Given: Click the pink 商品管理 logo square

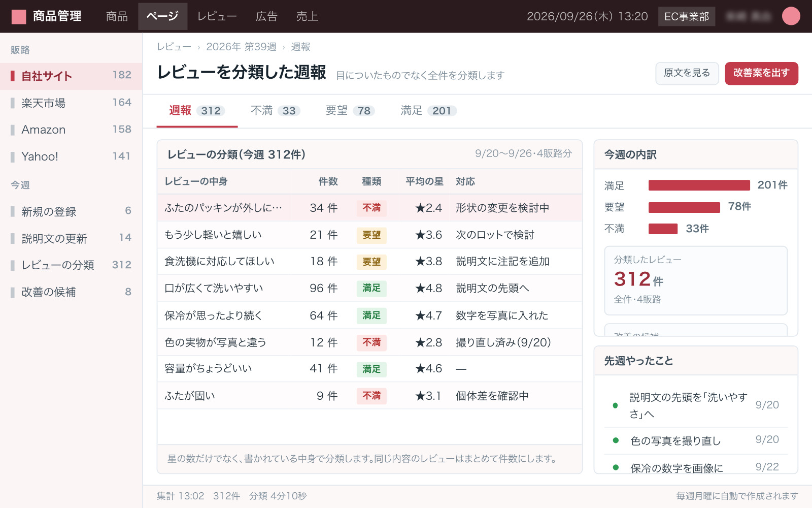Looking at the screenshot, I should pyautogui.click(x=19, y=17).
